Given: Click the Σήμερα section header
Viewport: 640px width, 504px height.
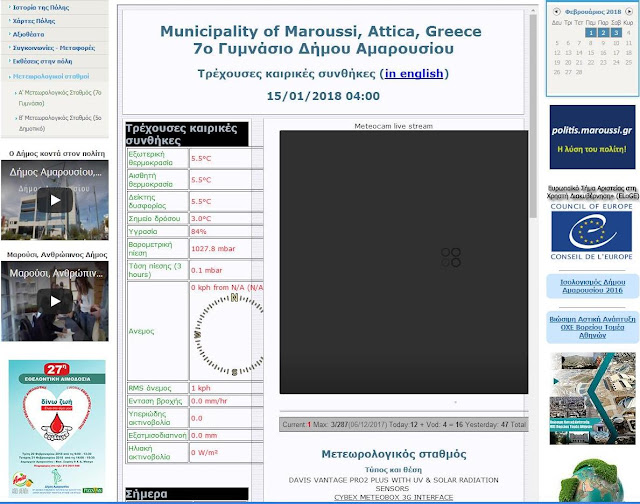Looking at the screenshot, I should pos(187,494).
